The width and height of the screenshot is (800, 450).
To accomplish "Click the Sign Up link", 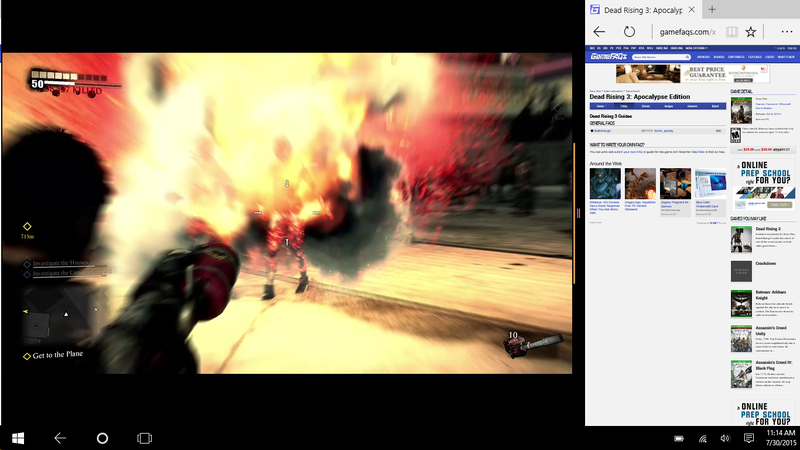I will point(792,48).
